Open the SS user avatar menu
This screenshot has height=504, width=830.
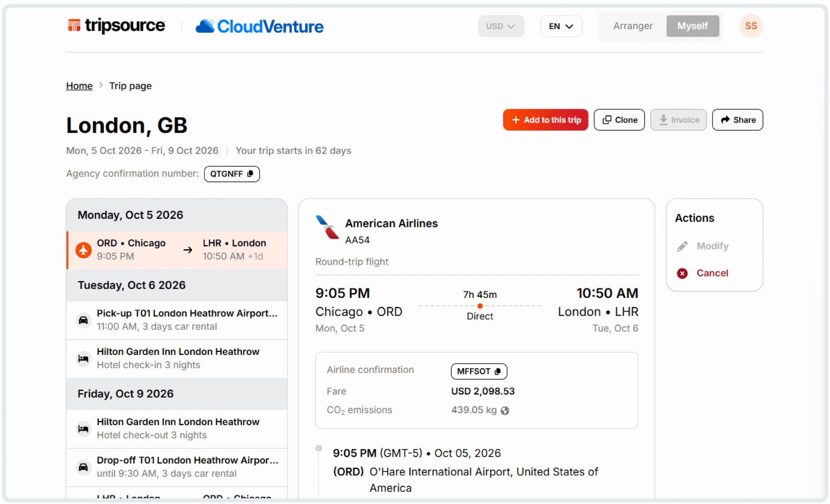click(x=751, y=26)
